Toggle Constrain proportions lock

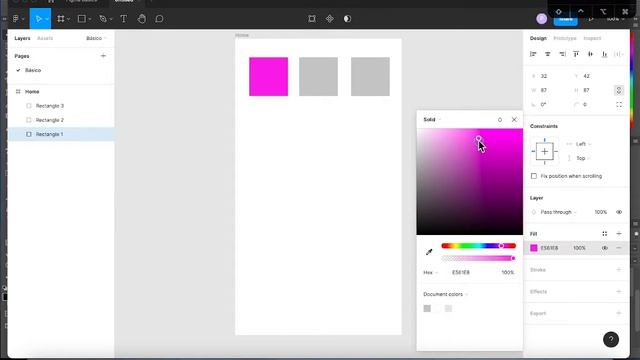coord(619,90)
